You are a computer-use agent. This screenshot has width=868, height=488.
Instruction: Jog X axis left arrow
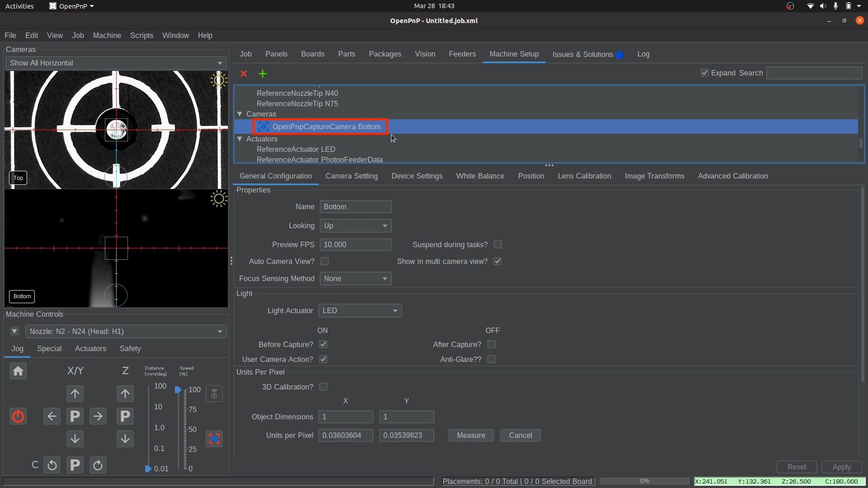coord(52,416)
